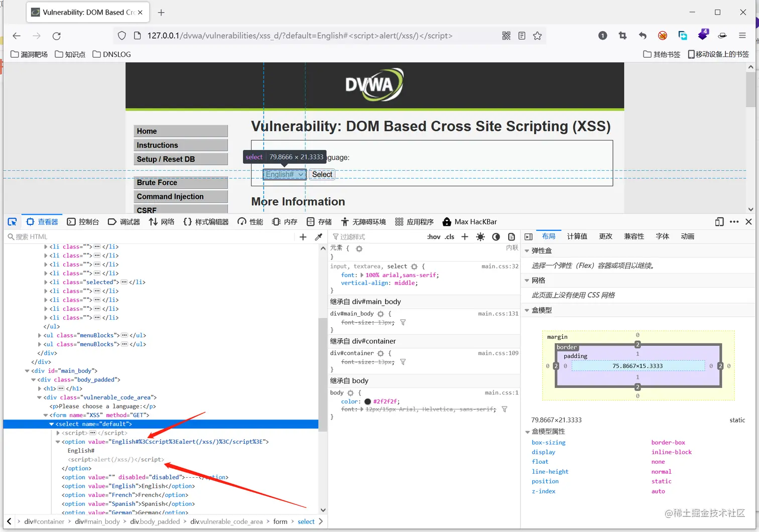This screenshot has height=532, width=759.
Task: Add new style rule plus icon
Action: [465, 237]
